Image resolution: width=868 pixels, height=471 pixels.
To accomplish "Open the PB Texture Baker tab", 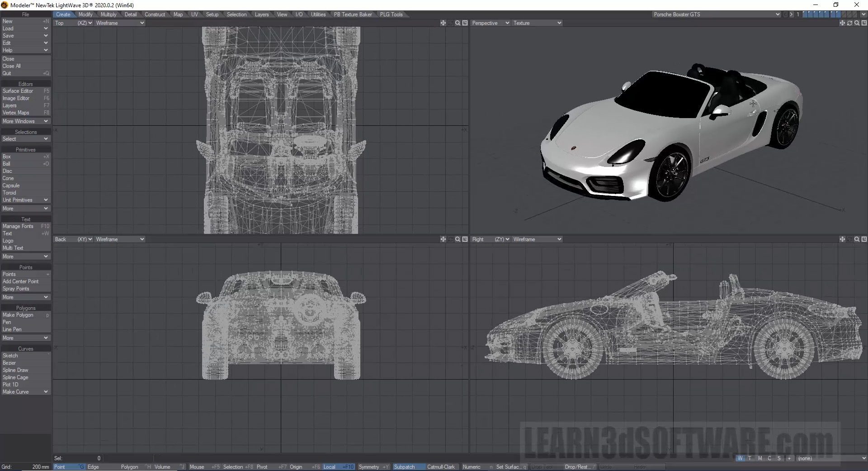I will [x=353, y=14].
